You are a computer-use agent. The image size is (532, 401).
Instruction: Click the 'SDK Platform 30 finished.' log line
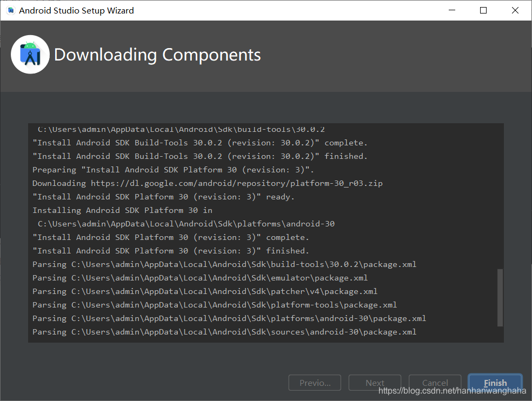coord(171,251)
